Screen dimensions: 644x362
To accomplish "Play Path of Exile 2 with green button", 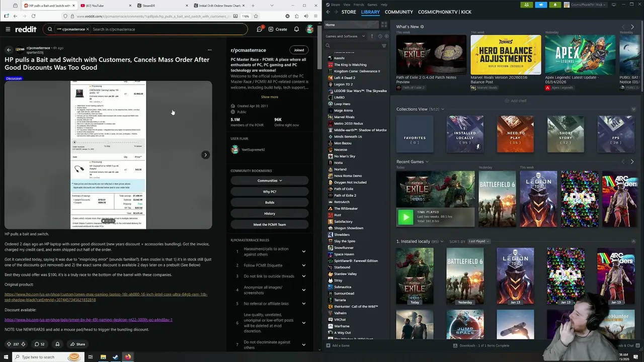I will (x=406, y=217).
